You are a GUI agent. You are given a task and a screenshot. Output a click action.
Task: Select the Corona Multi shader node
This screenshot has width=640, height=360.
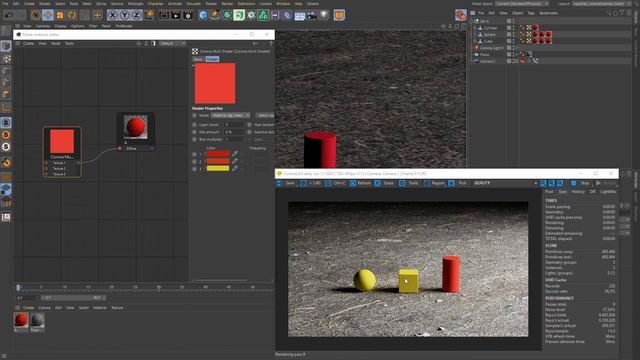[62, 152]
